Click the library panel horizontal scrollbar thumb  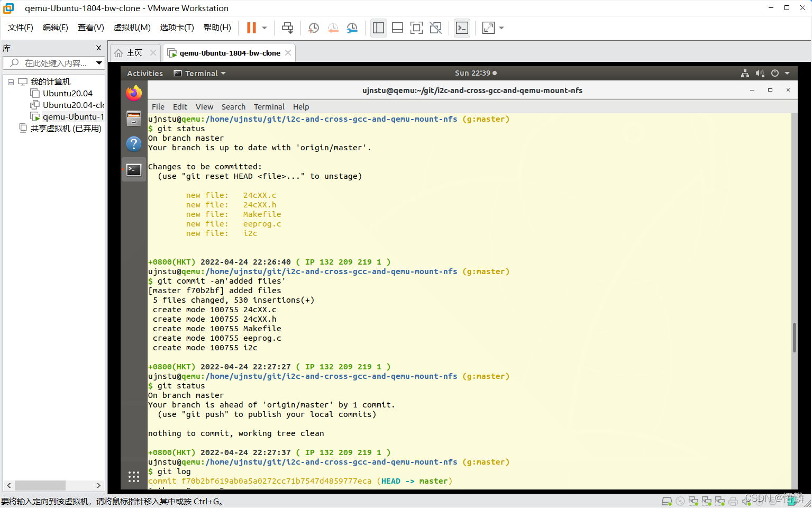click(x=40, y=485)
